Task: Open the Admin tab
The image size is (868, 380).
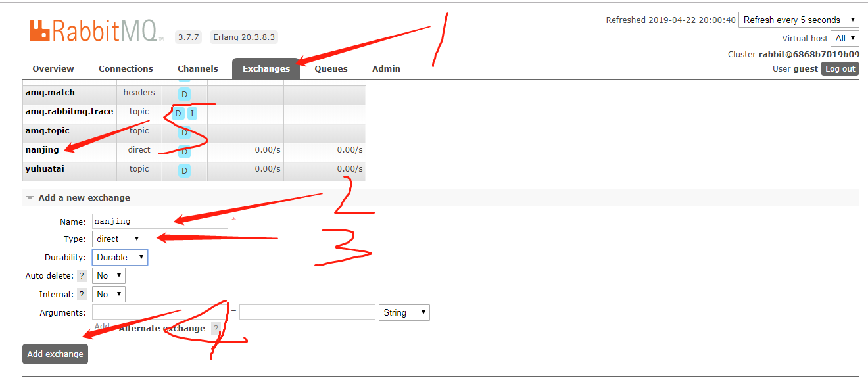Action: [x=386, y=68]
